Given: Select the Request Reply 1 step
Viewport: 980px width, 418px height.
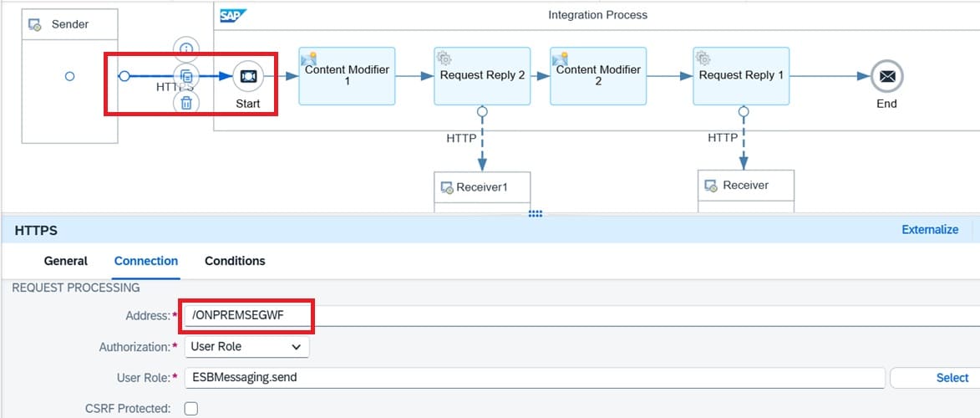Looking at the screenshot, I should pyautogui.click(x=741, y=76).
